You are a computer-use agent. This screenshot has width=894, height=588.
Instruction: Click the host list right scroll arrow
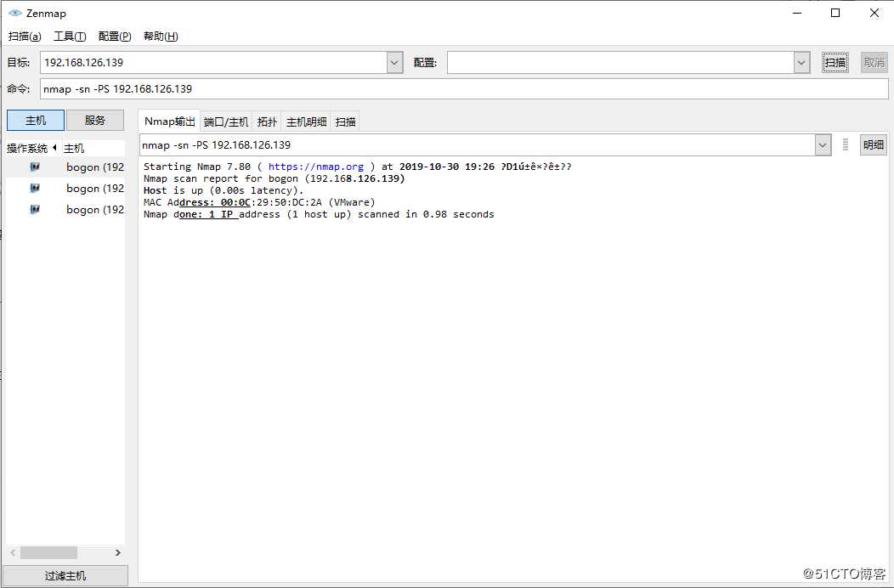pyautogui.click(x=118, y=552)
